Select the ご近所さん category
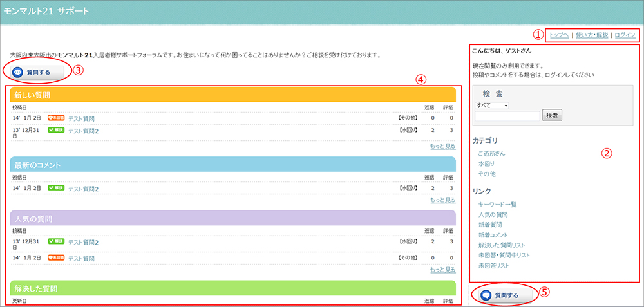Screen dimensions: 644x307 tap(491, 154)
